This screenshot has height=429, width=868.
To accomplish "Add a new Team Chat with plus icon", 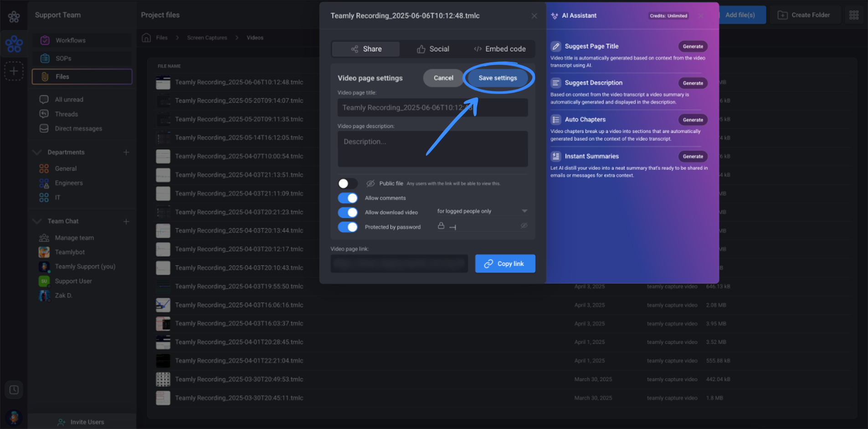I will tap(126, 221).
